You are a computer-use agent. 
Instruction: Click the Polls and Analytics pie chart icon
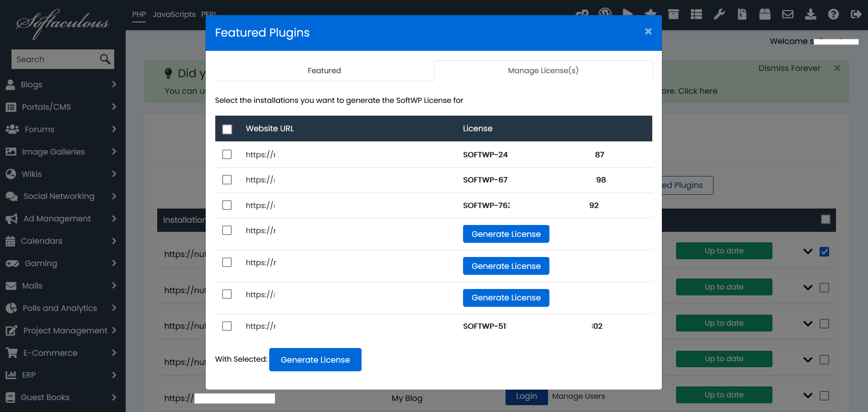tap(11, 308)
